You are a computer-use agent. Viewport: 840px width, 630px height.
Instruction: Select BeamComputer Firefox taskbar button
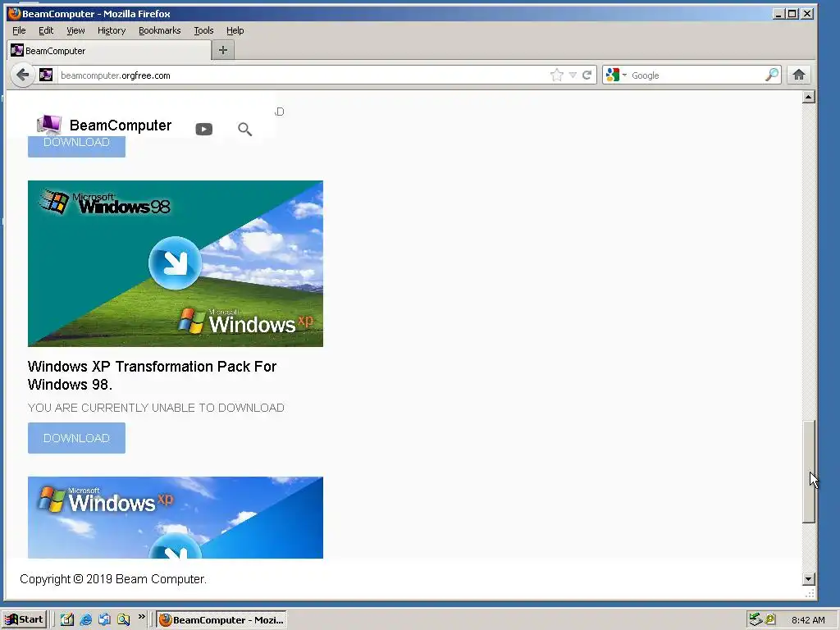221,620
